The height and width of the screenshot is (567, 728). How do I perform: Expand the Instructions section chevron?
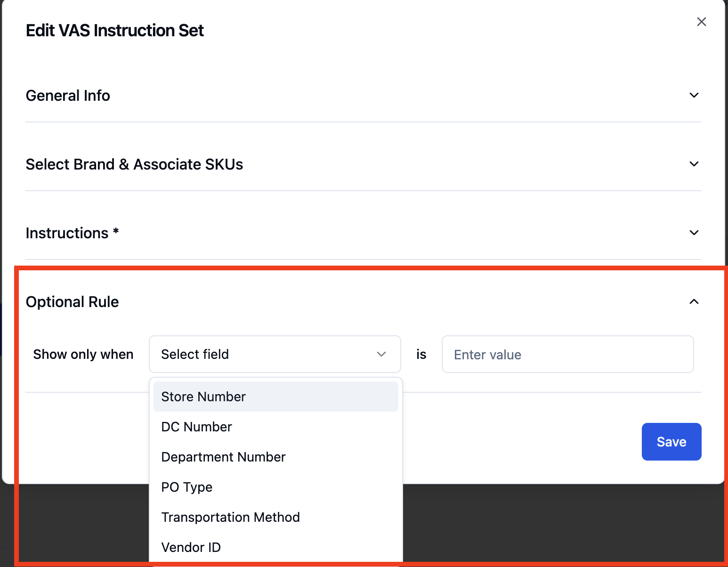pyautogui.click(x=694, y=233)
